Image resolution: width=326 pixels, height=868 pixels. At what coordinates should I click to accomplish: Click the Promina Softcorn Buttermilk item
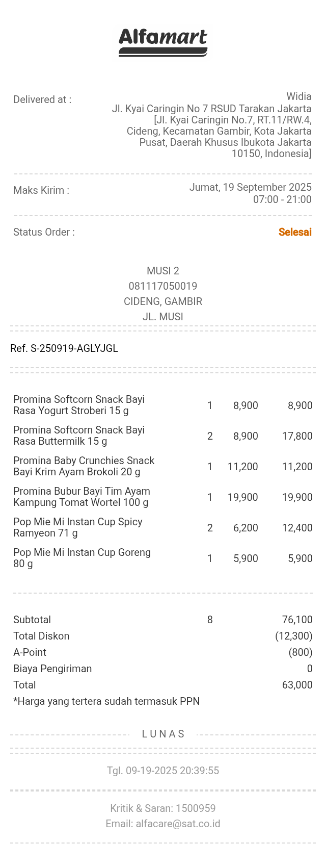(x=79, y=436)
